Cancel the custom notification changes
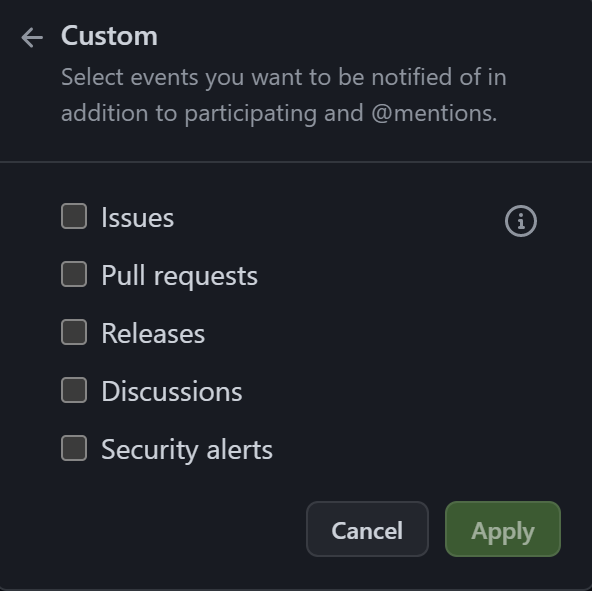This screenshot has width=592, height=591. tap(367, 529)
